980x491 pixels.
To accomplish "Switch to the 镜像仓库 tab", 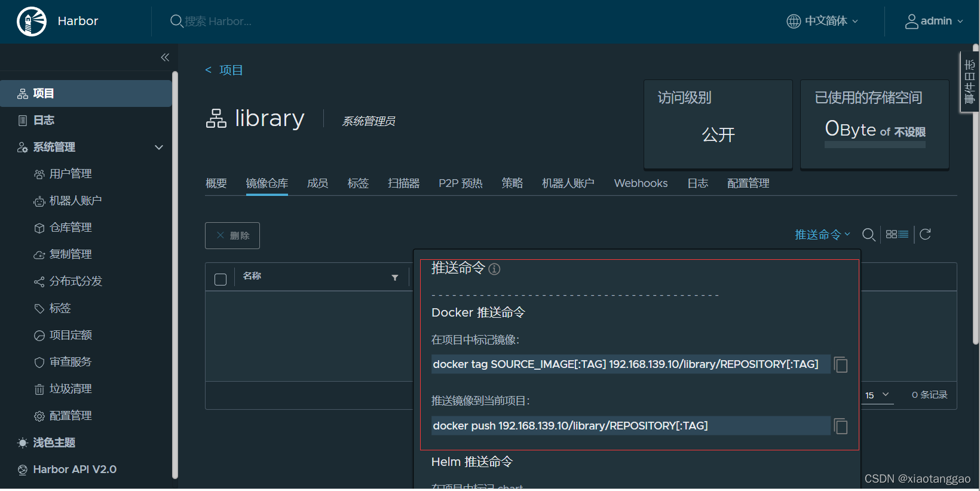I will click(x=267, y=183).
